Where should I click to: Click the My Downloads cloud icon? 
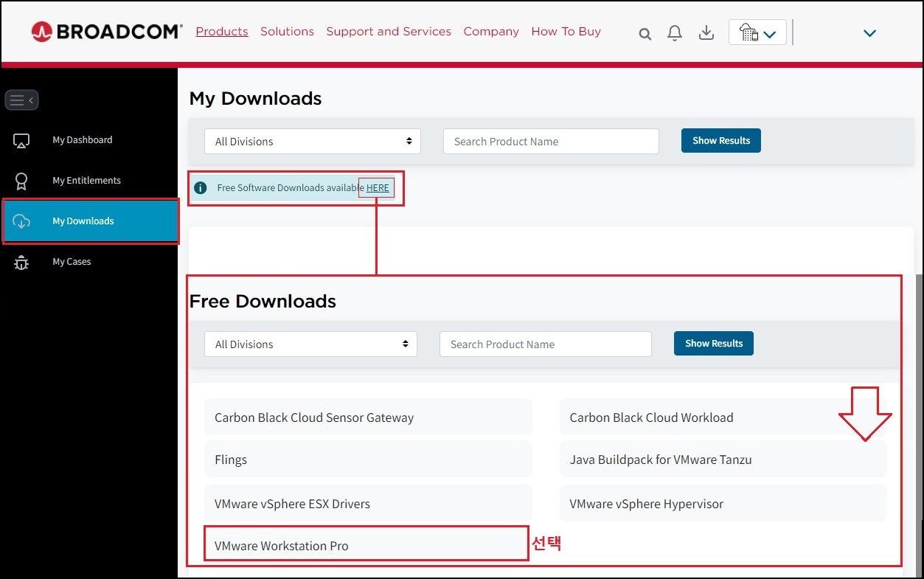(x=21, y=221)
